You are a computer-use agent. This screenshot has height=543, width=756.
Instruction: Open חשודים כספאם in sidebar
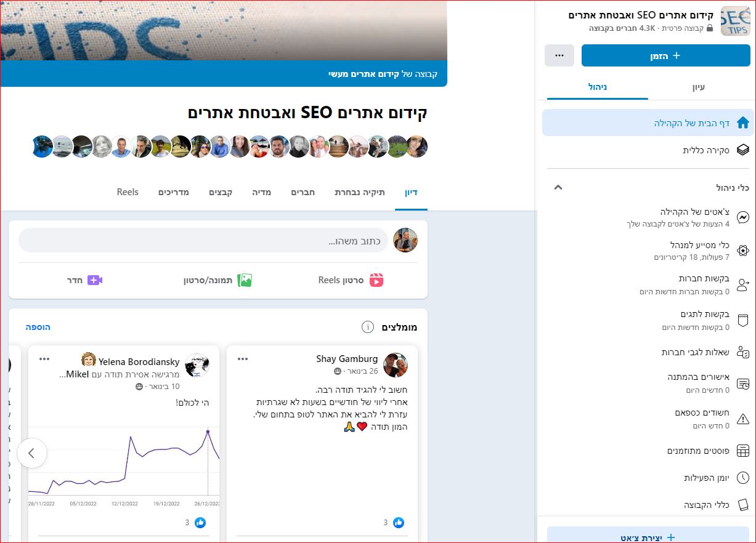point(648,419)
